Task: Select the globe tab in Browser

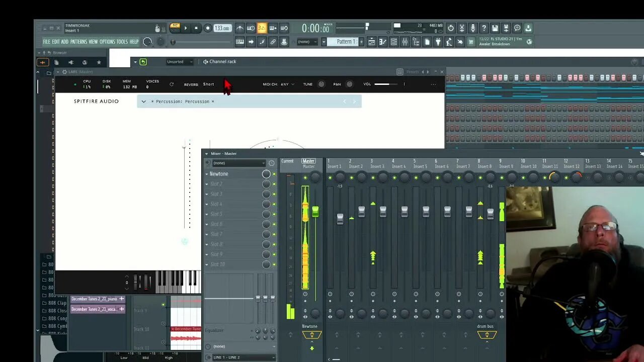Action: pos(85,62)
